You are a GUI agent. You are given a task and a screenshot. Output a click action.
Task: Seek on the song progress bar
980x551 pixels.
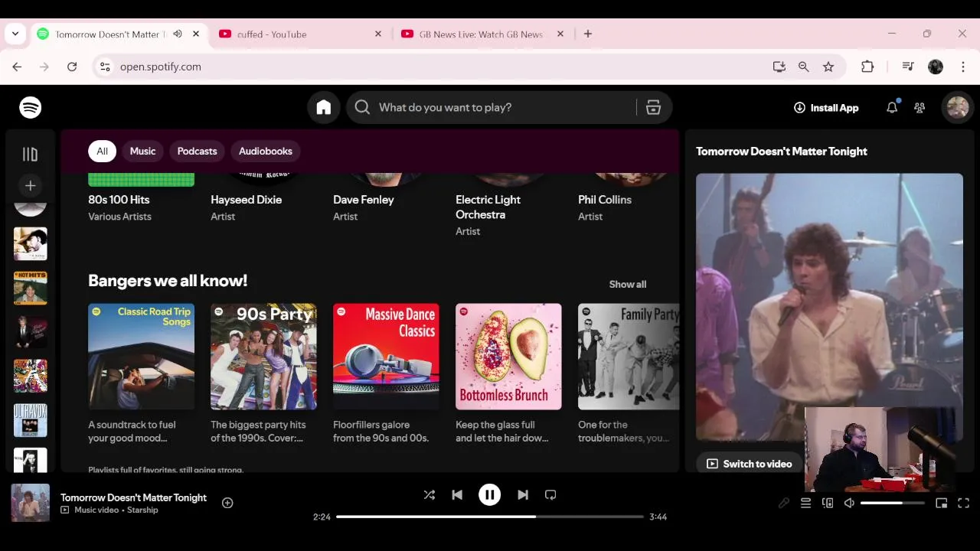coord(490,517)
